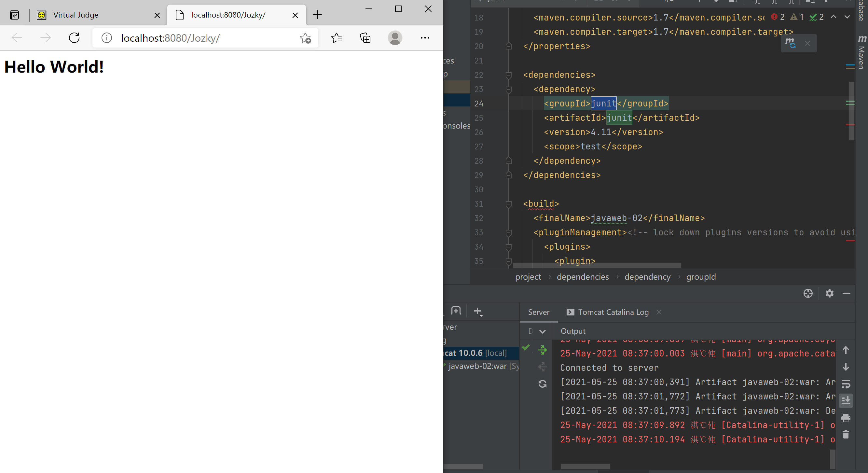Image resolution: width=868 pixels, height=473 pixels.
Task: Click the crosshair navigate icon in Services panel
Action: point(808,293)
